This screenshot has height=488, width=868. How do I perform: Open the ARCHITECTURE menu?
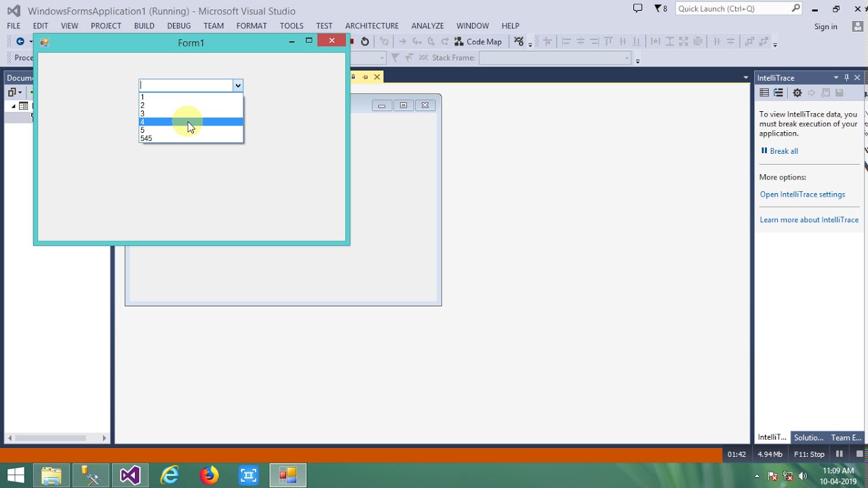click(372, 26)
